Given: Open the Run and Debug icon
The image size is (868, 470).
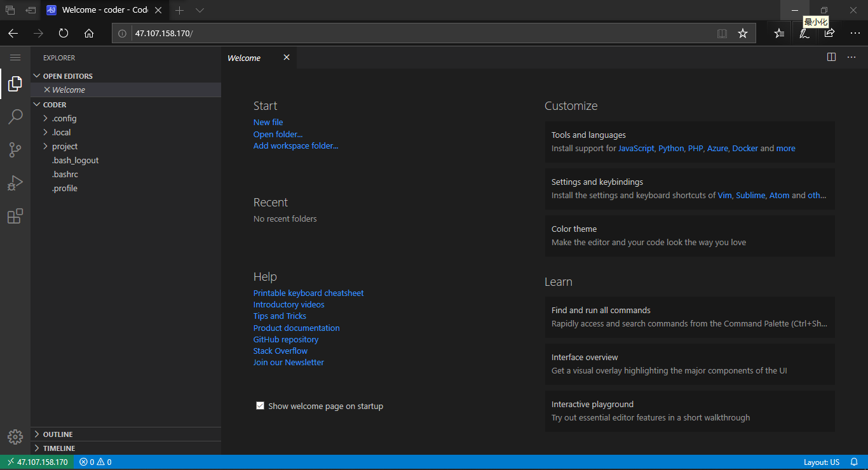Looking at the screenshot, I should 15,183.
